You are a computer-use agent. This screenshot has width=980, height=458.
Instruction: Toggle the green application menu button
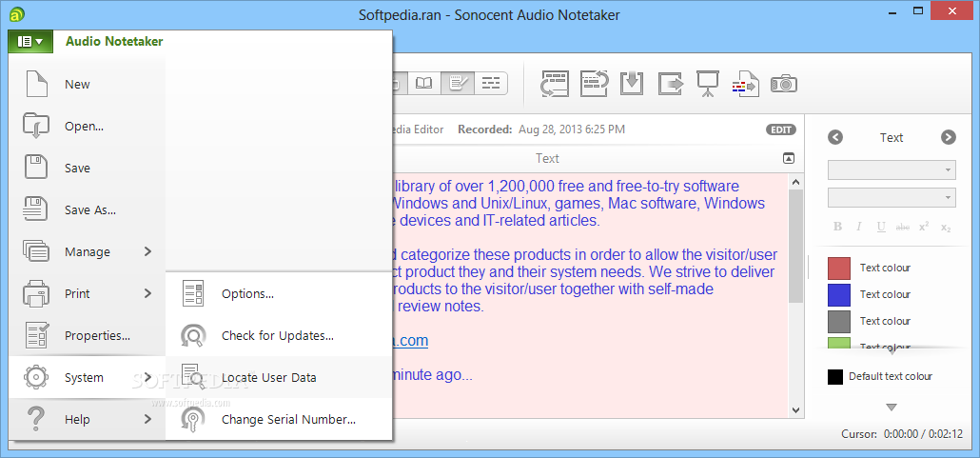coord(31,41)
